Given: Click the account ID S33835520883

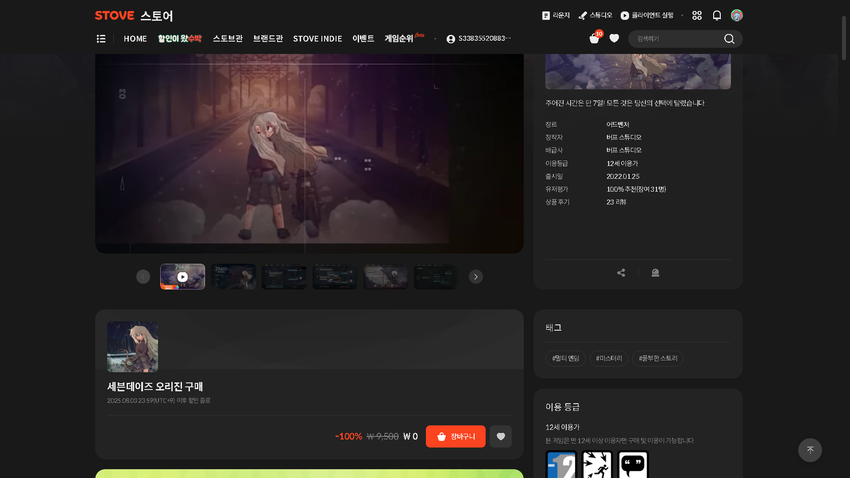Looking at the screenshot, I should pos(479,38).
